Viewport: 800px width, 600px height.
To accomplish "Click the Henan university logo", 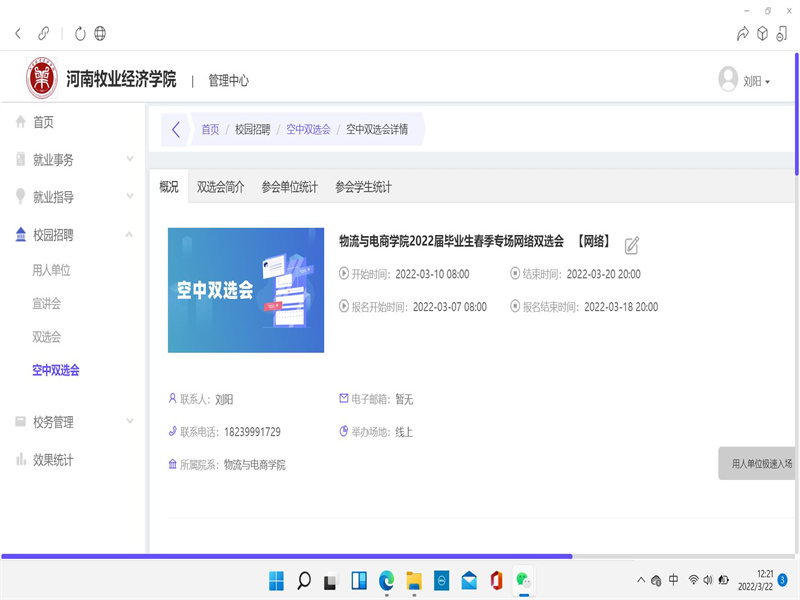I will pyautogui.click(x=42, y=79).
